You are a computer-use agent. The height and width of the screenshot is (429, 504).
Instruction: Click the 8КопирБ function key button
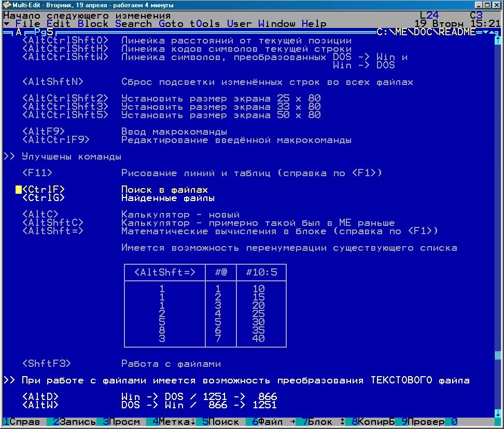click(373, 422)
